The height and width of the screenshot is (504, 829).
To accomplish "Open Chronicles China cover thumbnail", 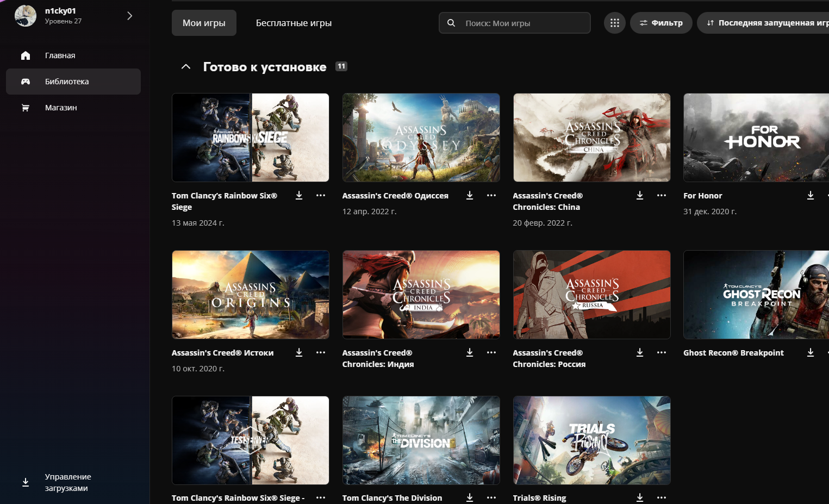I will (592, 138).
